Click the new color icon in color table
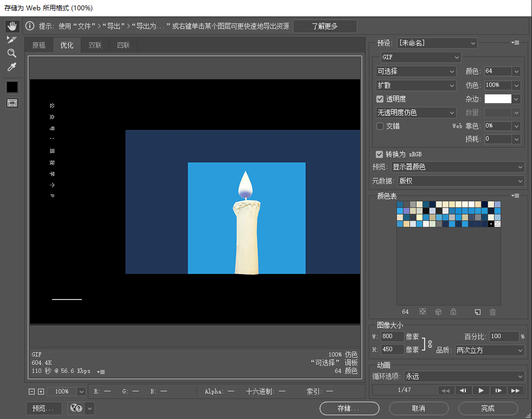The image size is (532, 419). 478,312
